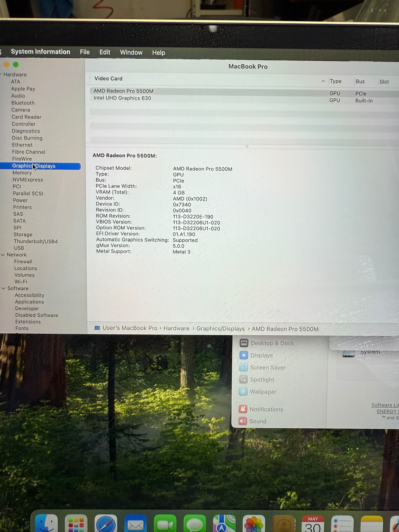
Task: Open Launchpad from the Dock
Action: 76,523
